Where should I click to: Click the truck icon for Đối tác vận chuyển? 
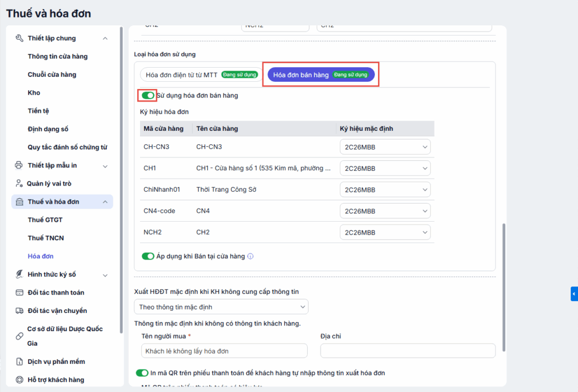tap(19, 311)
